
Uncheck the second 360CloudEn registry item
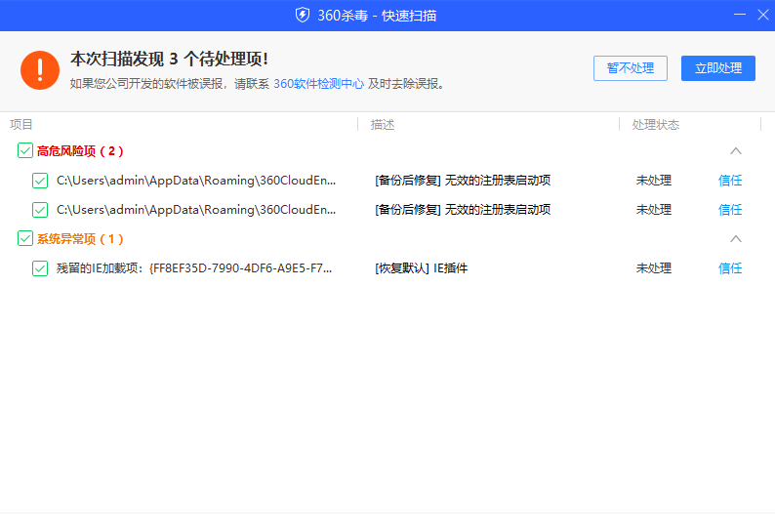coord(40,210)
